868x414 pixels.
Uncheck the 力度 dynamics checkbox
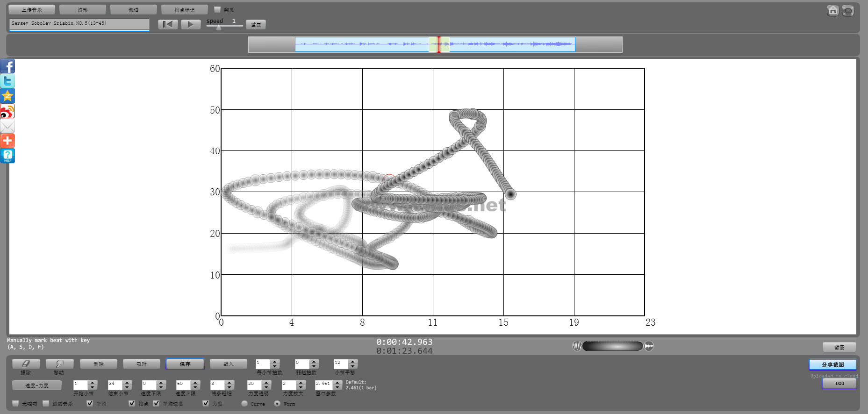(x=206, y=403)
